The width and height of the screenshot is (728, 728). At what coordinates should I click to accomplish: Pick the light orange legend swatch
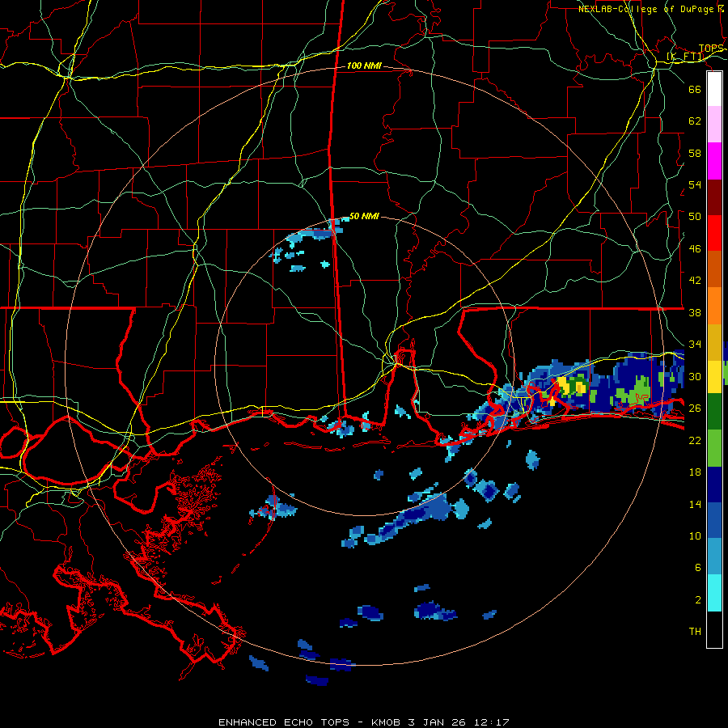[714, 306]
